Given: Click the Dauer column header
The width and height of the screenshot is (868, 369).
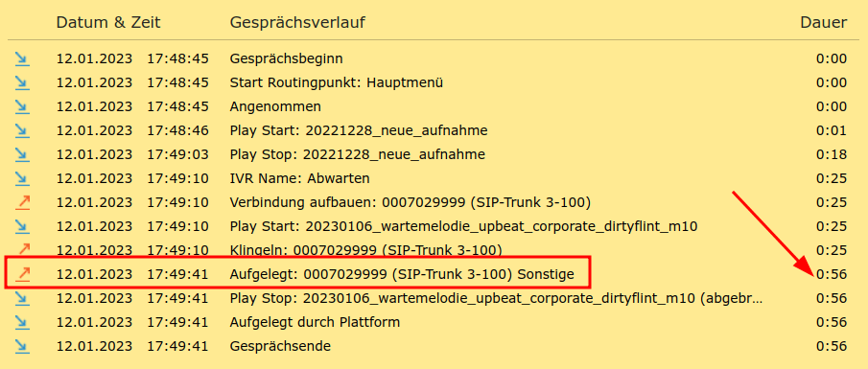Looking at the screenshot, I should pos(824,23).
